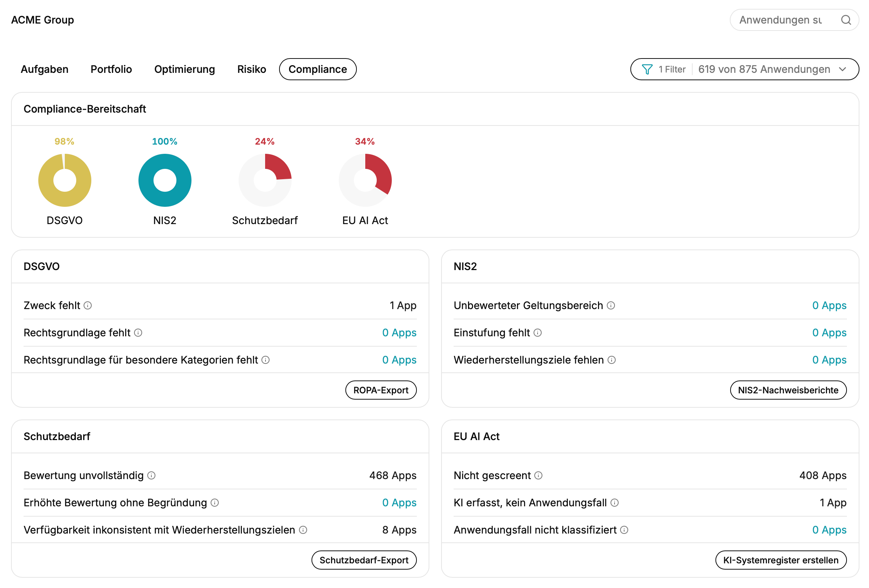The height and width of the screenshot is (588, 869).
Task: Click the DSGVO 98% donut chart
Action: click(x=65, y=180)
